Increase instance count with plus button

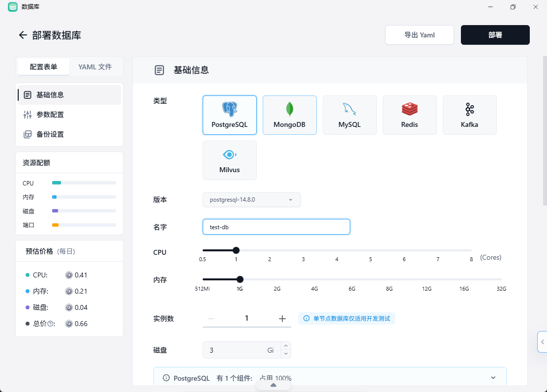pos(282,318)
